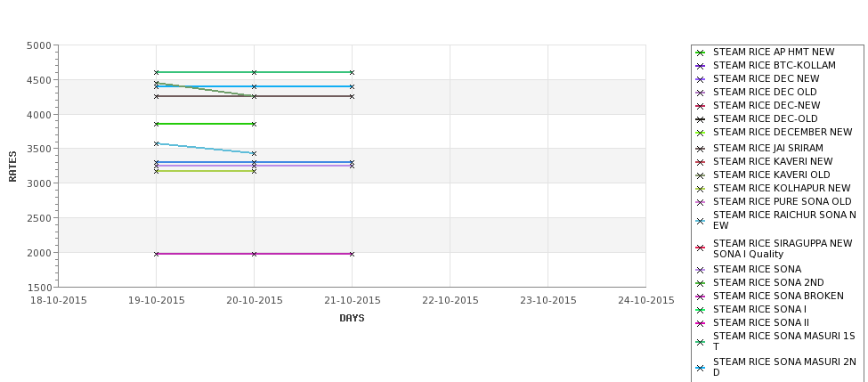Image resolution: width=868 pixels, height=382 pixels.
Task: Click the 21-10-2015 date axis label
Action: tap(352, 301)
